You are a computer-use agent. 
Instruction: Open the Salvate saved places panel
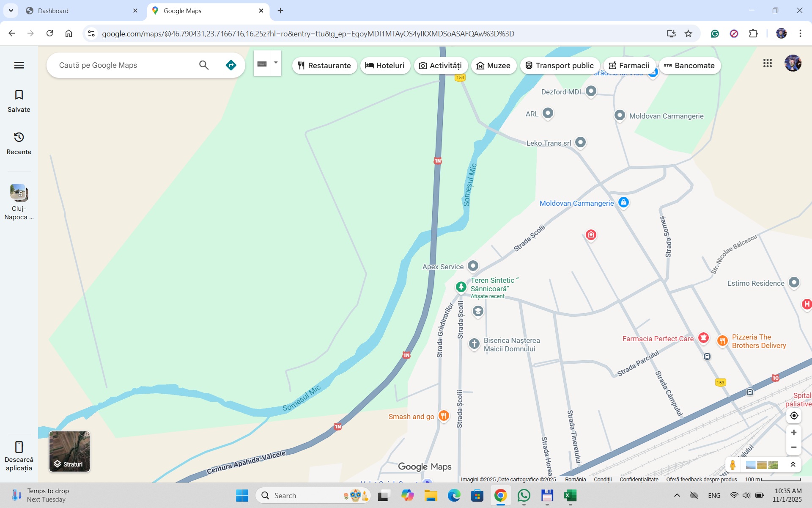[19, 101]
